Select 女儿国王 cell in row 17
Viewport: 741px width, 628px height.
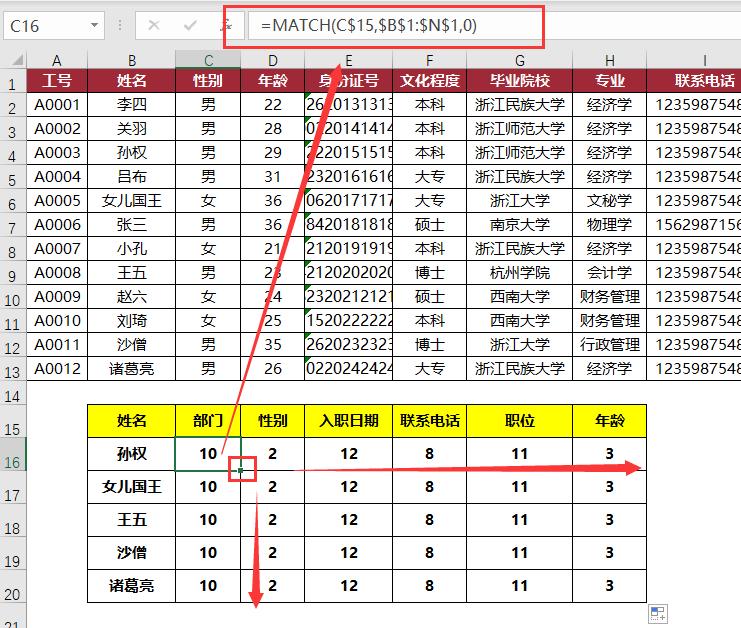coord(131,487)
